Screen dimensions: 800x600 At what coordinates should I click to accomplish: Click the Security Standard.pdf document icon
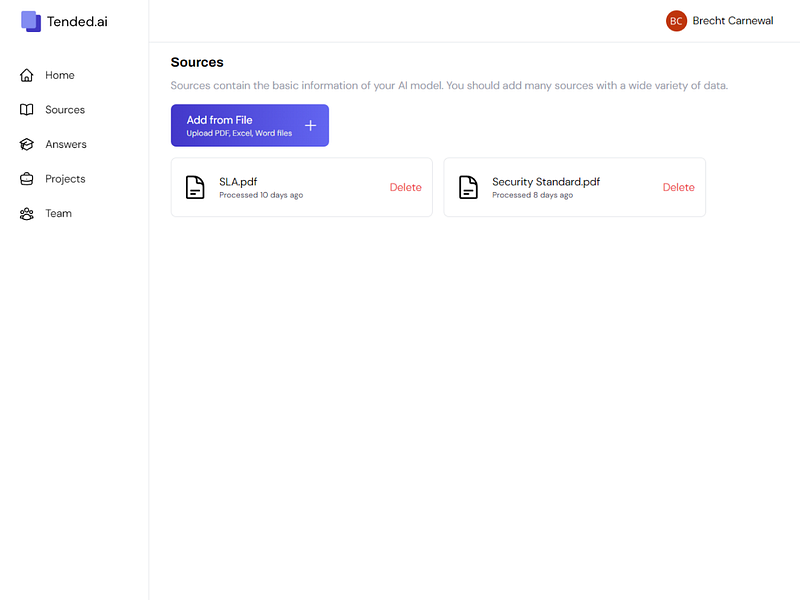pyautogui.click(x=468, y=187)
